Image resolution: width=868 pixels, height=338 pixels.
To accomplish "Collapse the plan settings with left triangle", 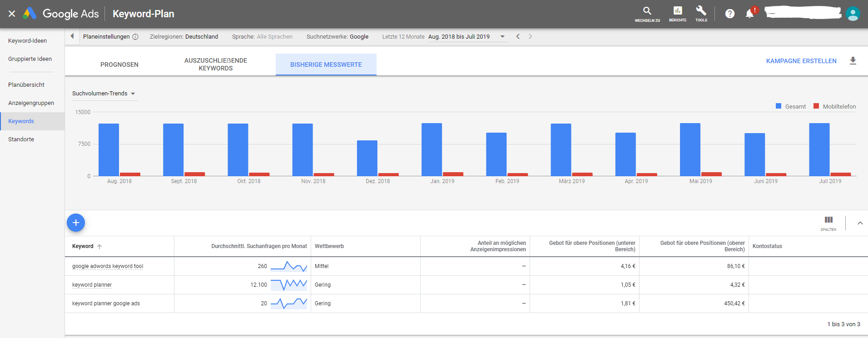I will pyautogui.click(x=72, y=36).
